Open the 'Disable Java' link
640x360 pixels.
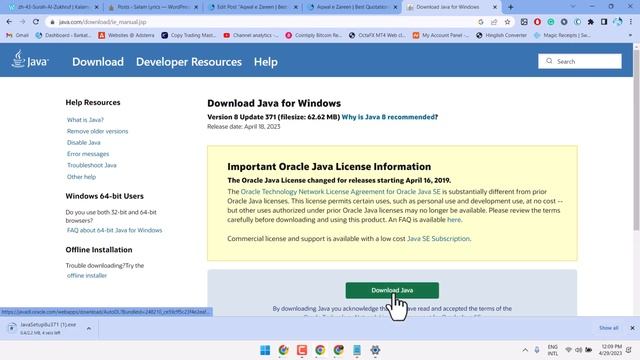[x=84, y=142]
